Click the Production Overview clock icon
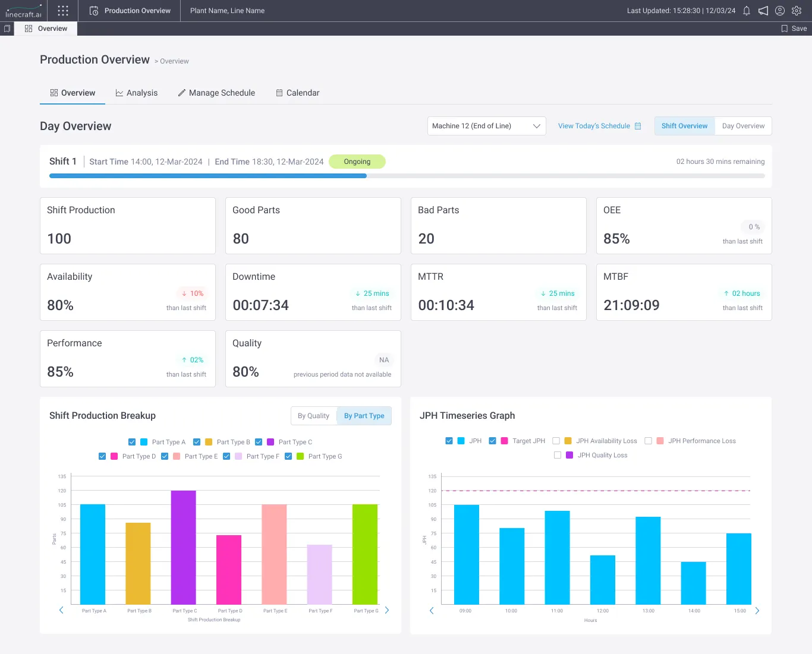Viewport: 812px width, 654px height. [94, 11]
